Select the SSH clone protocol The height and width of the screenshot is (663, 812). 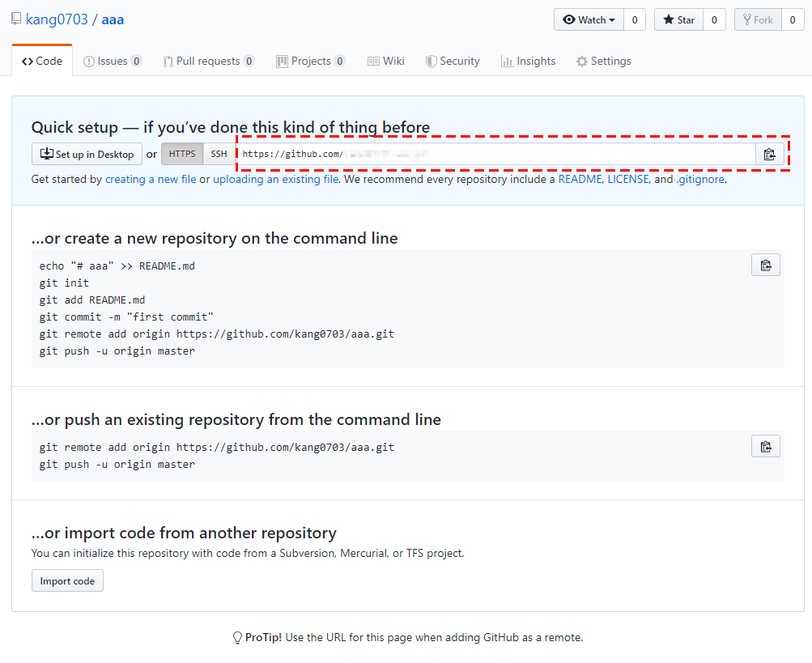click(x=219, y=154)
